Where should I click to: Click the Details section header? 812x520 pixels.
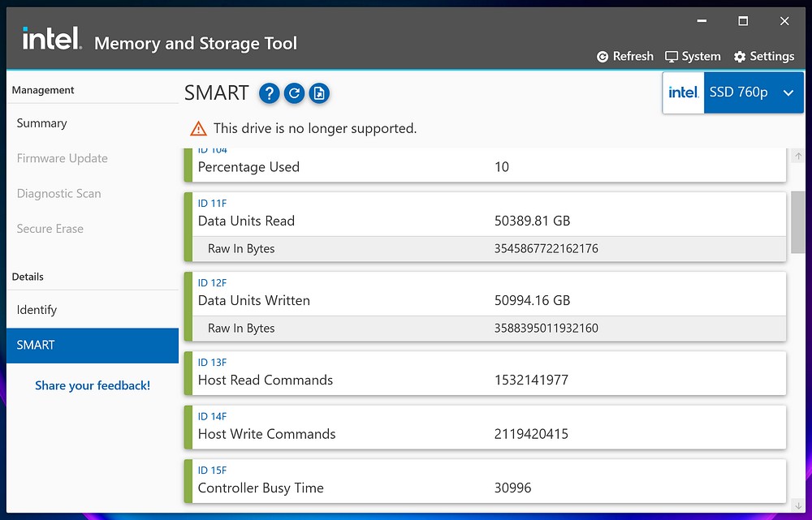(28, 277)
